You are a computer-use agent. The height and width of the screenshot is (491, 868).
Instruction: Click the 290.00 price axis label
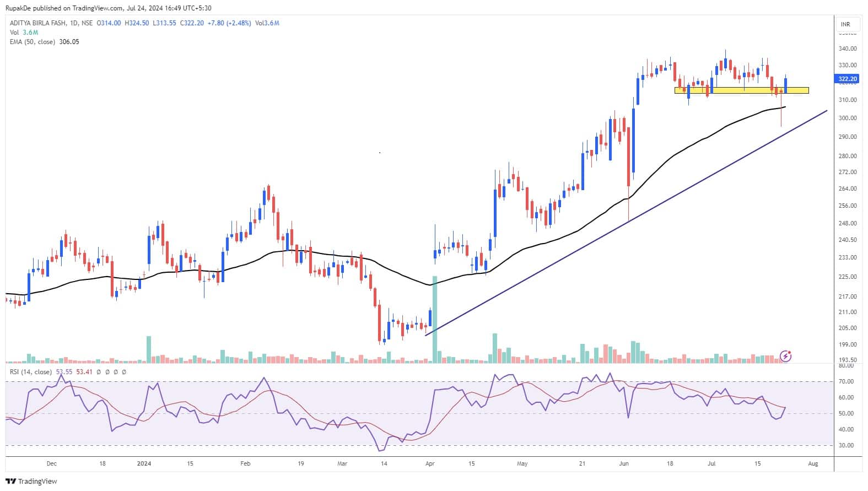coord(848,137)
